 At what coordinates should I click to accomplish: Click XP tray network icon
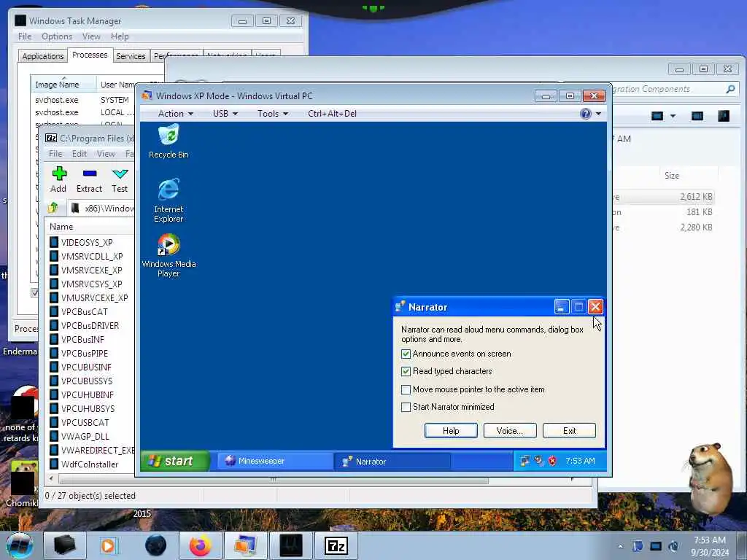click(x=525, y=461)
